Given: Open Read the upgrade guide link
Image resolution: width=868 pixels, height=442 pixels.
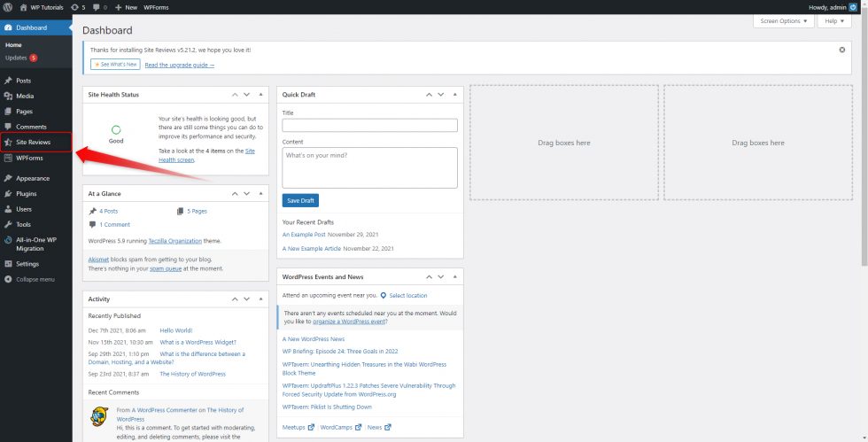Looking at the screenshot, I should (179, 65).
